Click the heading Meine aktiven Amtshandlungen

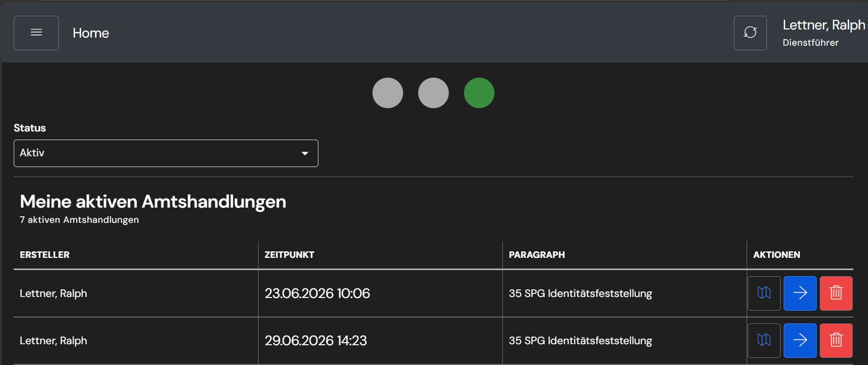(x=153, y=202)
